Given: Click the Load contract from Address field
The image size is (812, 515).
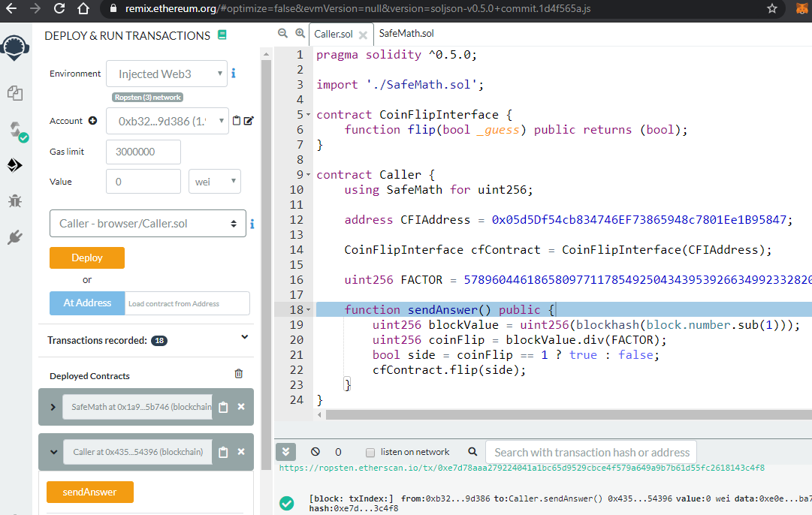Looking at the screenshot, I should [x=188, y=304].
